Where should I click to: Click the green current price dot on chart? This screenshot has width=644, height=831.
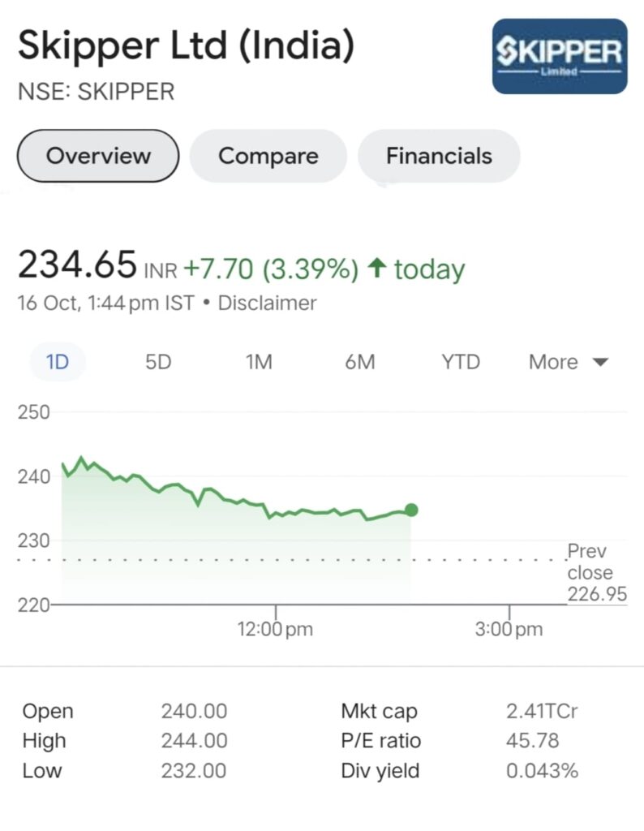point(411,510)
